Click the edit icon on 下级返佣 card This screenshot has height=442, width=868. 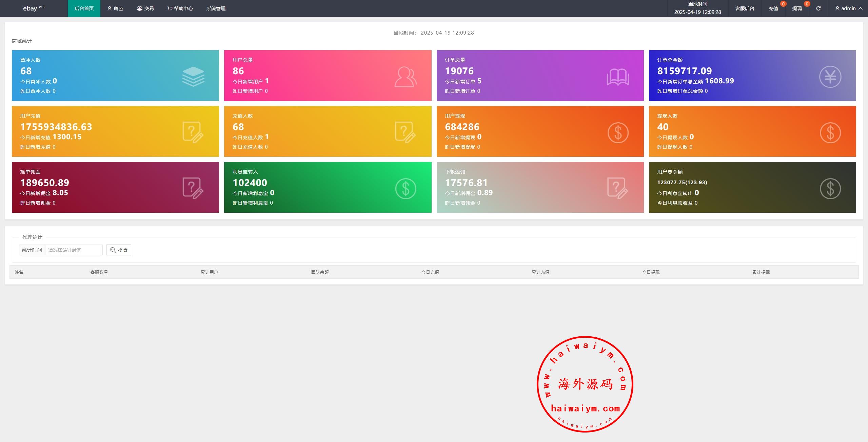point(618,188)
